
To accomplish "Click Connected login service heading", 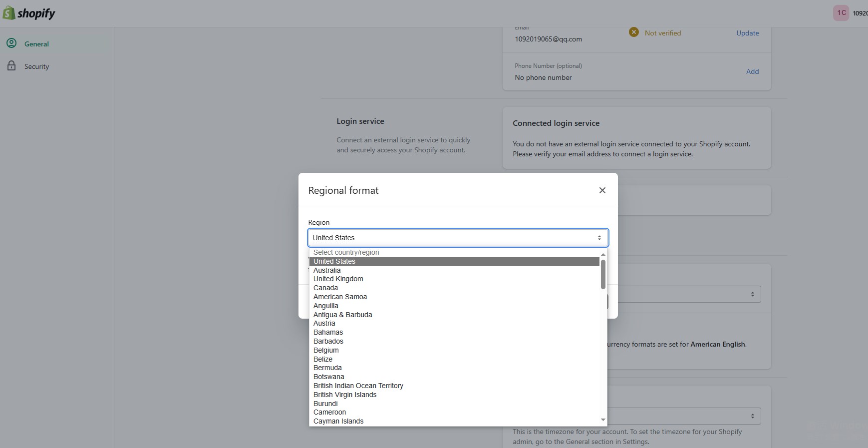I will coord(556,123).
